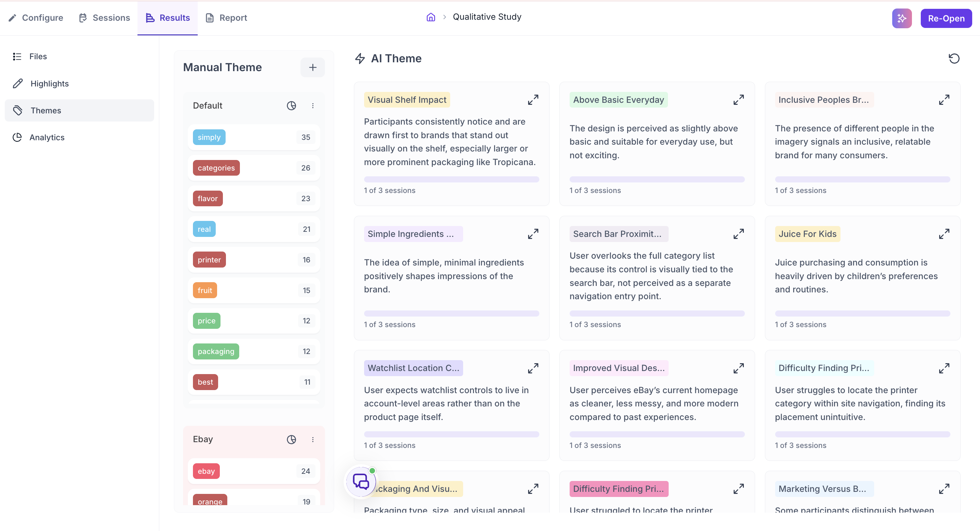Switch to the Report tab
The height and width of the screenshot is (531, 980).
coord(226,18)
